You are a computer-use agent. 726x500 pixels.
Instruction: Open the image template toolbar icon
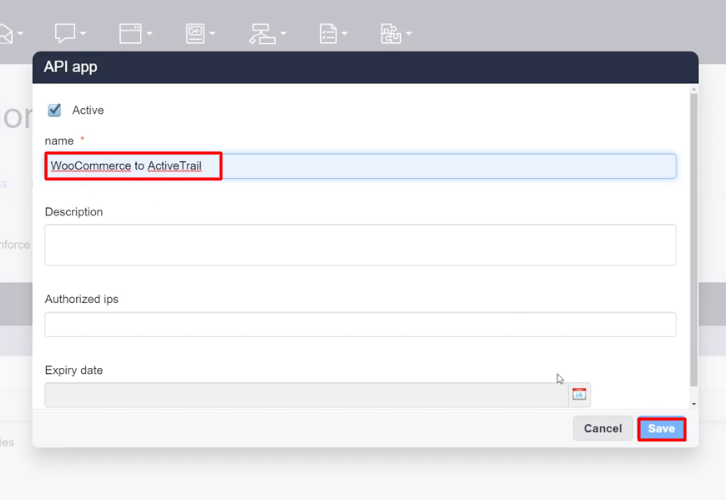195,33
